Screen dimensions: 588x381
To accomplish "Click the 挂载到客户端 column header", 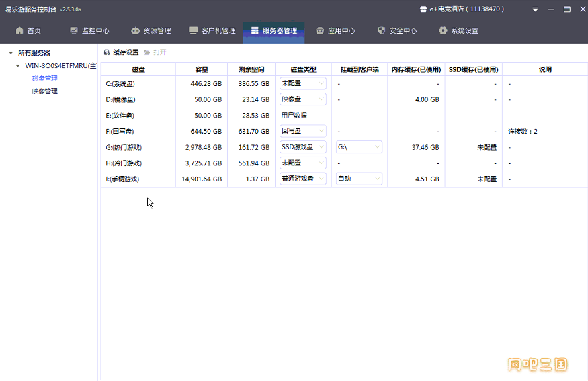I will 360,69.
